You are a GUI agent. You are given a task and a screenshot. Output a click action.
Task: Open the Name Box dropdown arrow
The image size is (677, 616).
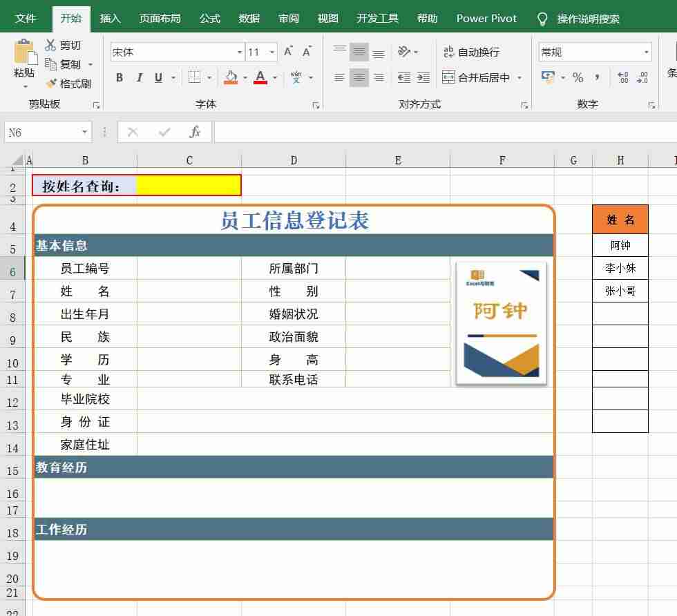click(85, 132)
